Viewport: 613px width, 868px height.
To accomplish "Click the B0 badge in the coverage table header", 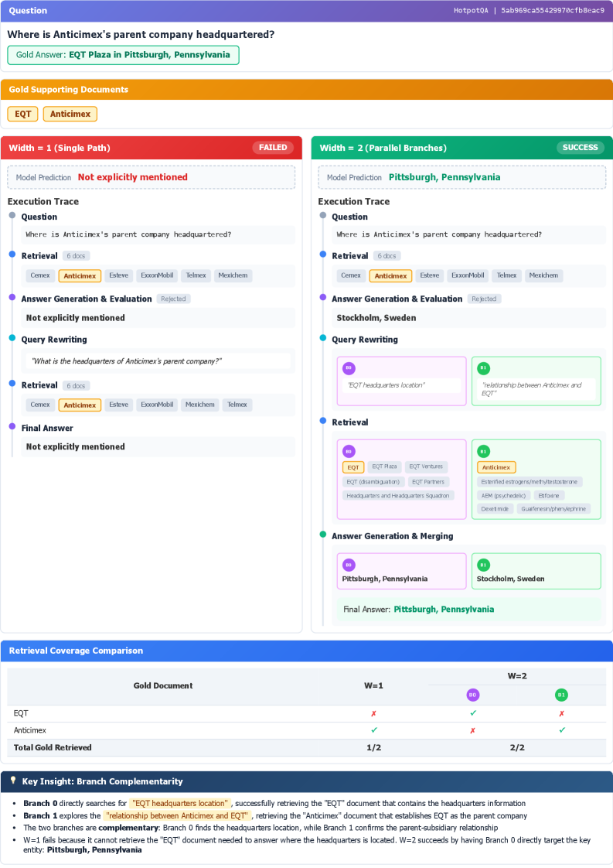I will 472,695.
